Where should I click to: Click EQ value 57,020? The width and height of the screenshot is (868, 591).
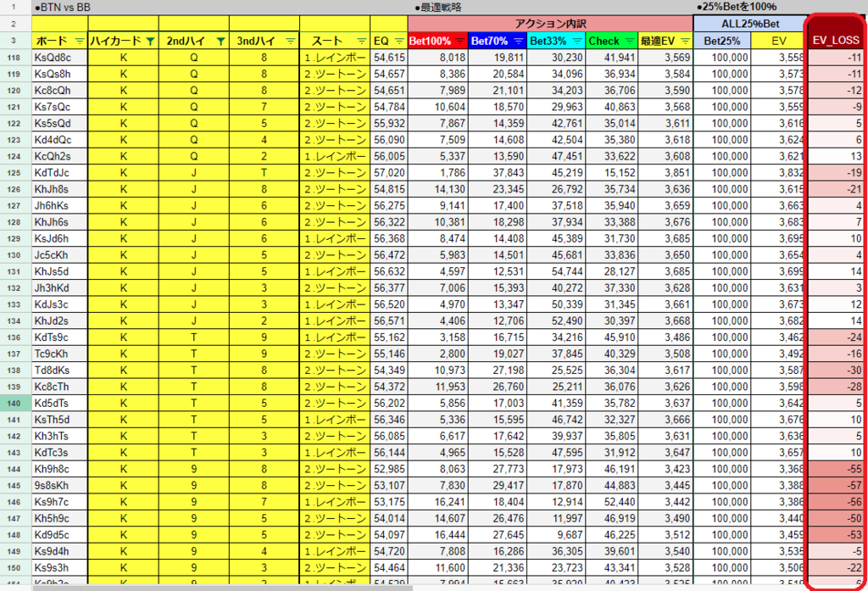point(389,173)
